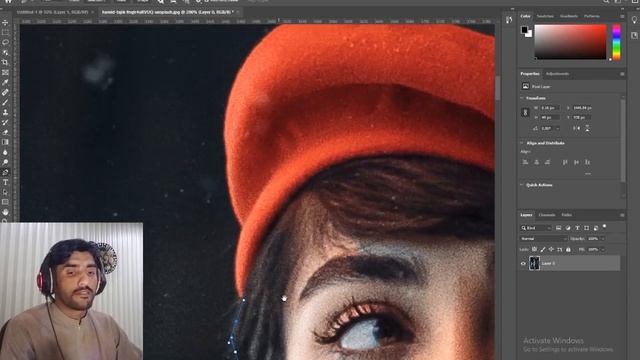Select the Rectangle shape tool
The height and width of the screenshot is (360, 640).
point(5,202)
